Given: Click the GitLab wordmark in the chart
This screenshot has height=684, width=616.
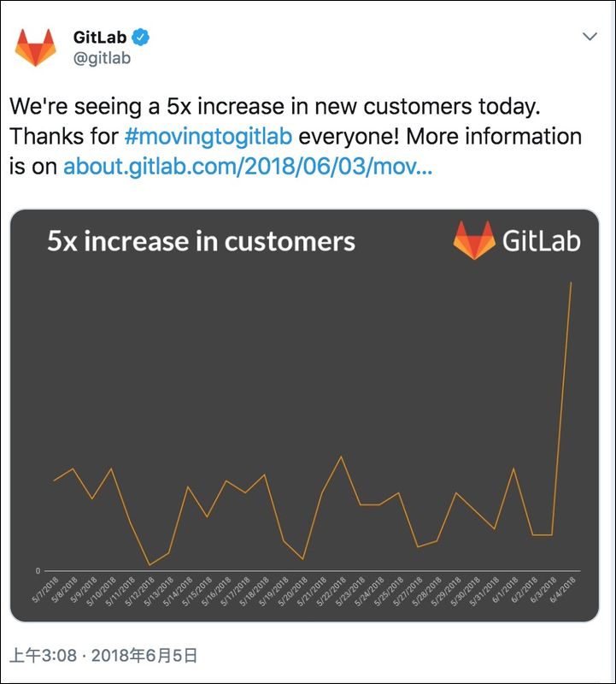Looking at the screenshot, I should click(541, 241).
